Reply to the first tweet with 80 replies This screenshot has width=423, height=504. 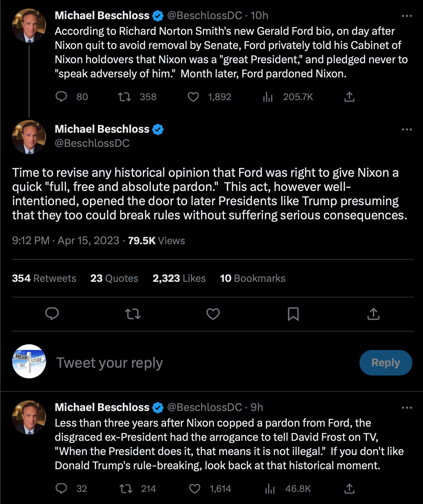pos(62,97)
